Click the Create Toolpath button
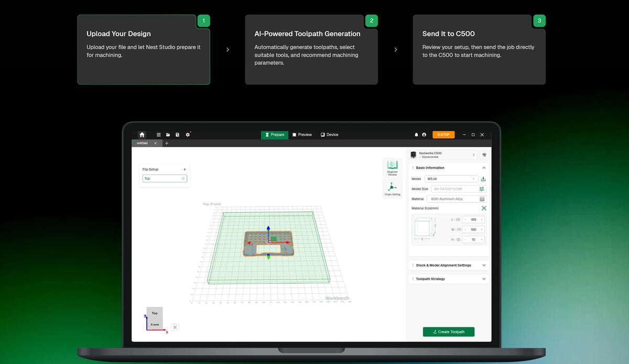 tap(449, 332)
